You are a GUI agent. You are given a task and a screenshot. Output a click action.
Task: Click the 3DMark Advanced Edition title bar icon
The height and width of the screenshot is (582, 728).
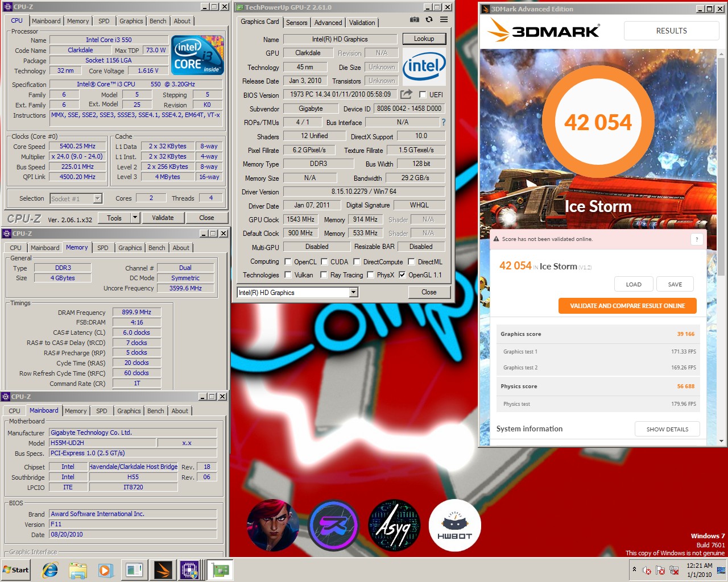pos(485,9)
